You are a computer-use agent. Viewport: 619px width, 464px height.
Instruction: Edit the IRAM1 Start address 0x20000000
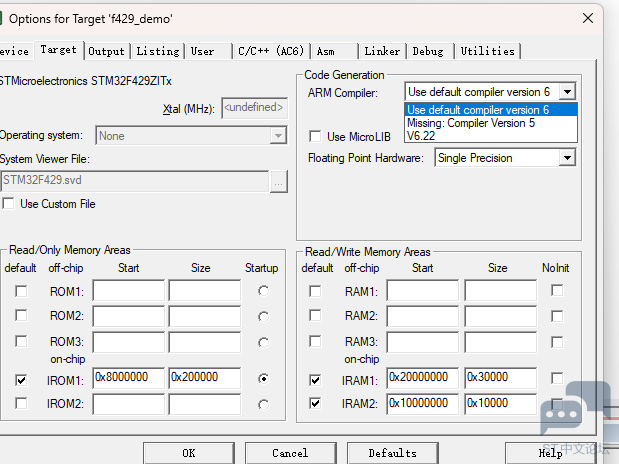point(423,378)
